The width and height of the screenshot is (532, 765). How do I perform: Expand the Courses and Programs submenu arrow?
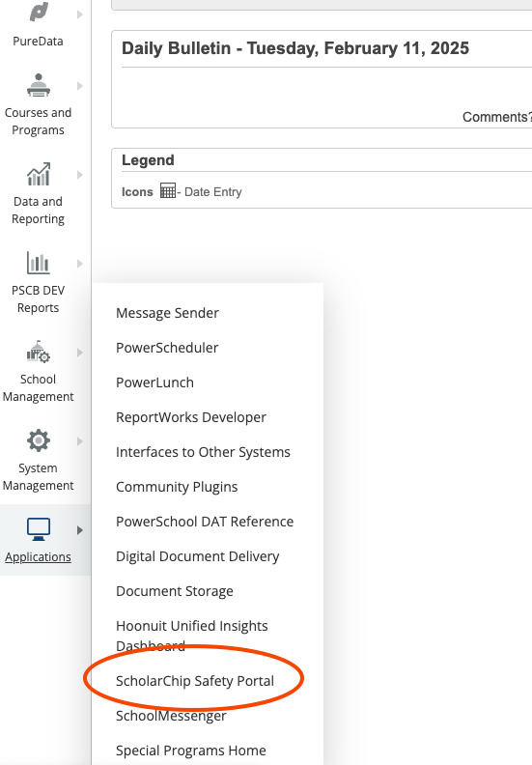[80, 86]
